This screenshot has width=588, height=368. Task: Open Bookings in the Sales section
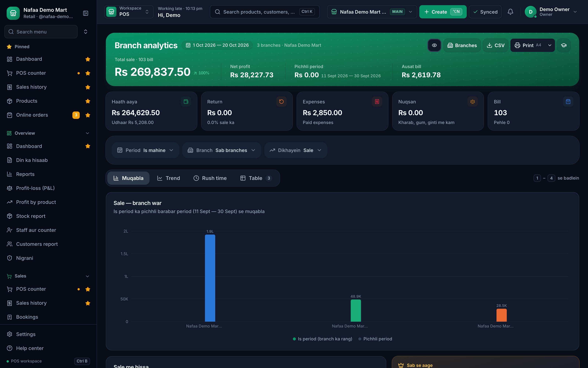pos(48,317)
